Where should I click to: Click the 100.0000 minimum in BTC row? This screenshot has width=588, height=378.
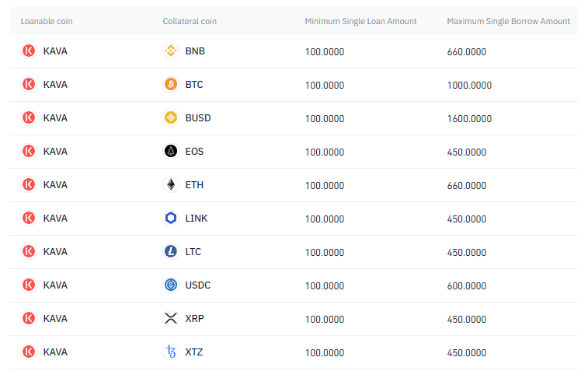[x=325, y=86]
